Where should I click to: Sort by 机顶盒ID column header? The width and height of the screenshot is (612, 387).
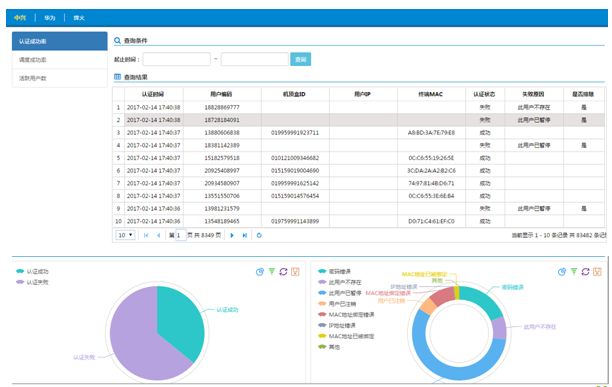coord(295,94)
